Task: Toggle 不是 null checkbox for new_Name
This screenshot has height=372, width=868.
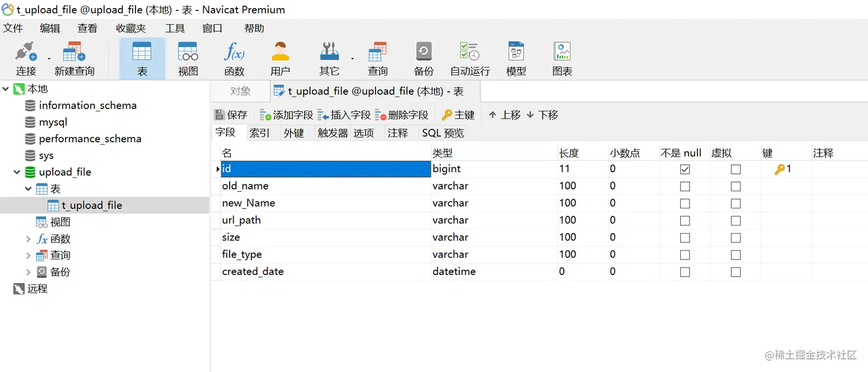Action: 685,204
